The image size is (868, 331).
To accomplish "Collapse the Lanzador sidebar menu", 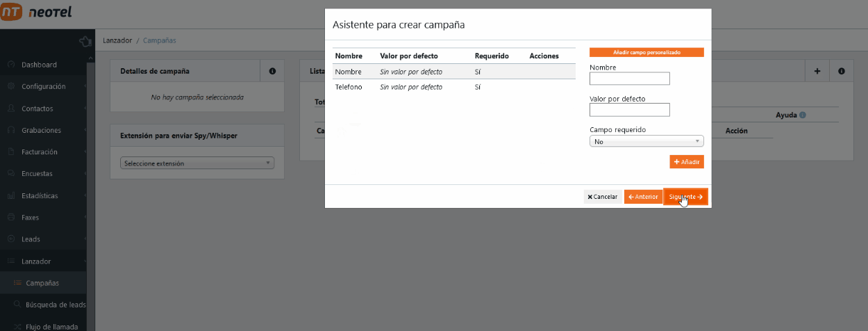I will click(x=36, y=261).
